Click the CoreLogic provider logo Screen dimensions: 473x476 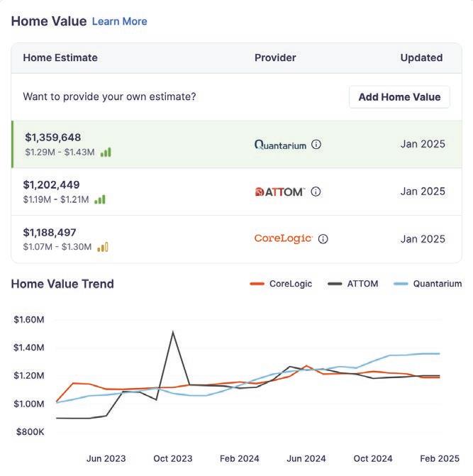[283, 239]
